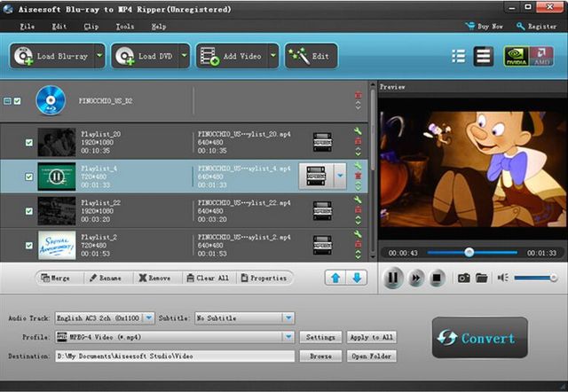This screenshot has width=568, height=392.
Task: Click the Load DVD button
Action: [x=146, y=56]
